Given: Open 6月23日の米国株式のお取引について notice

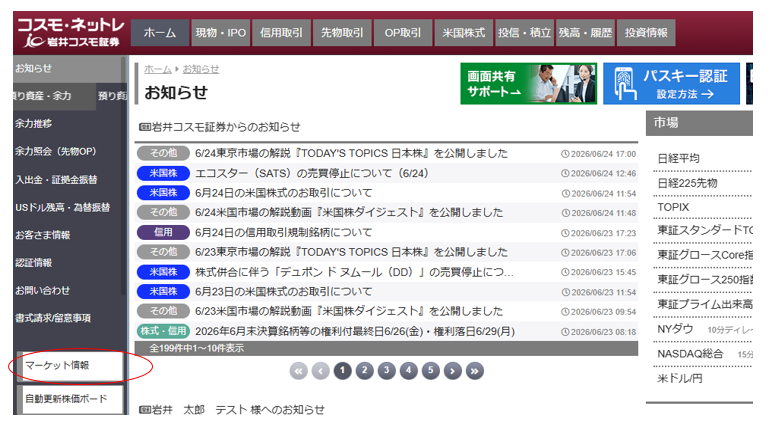Looking at the screenshot, I should point(284,292).
